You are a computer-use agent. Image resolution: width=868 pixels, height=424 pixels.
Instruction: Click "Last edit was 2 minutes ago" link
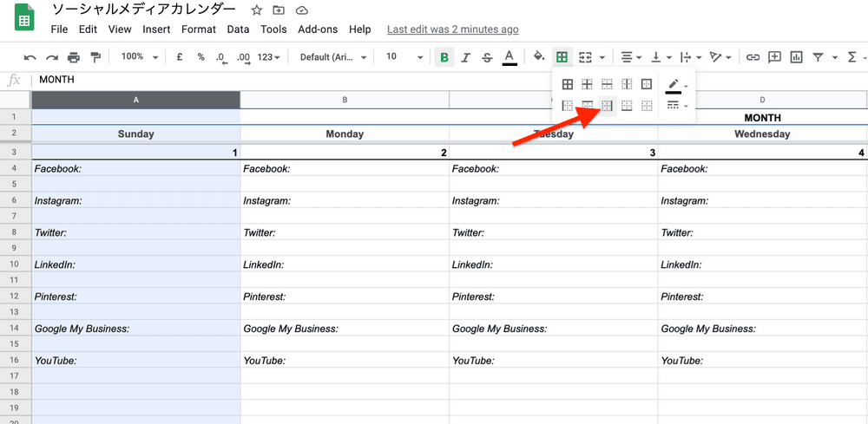[452, 29]
